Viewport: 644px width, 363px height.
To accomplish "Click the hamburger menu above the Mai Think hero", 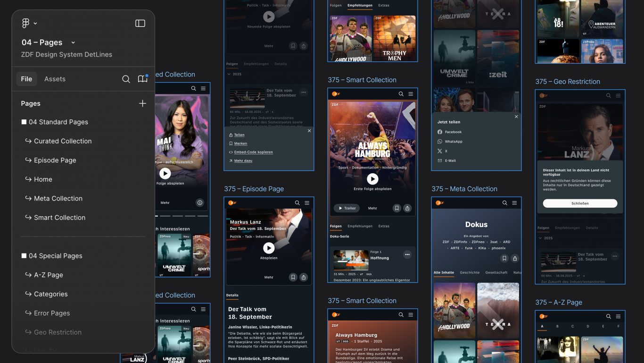I will 203,88.
